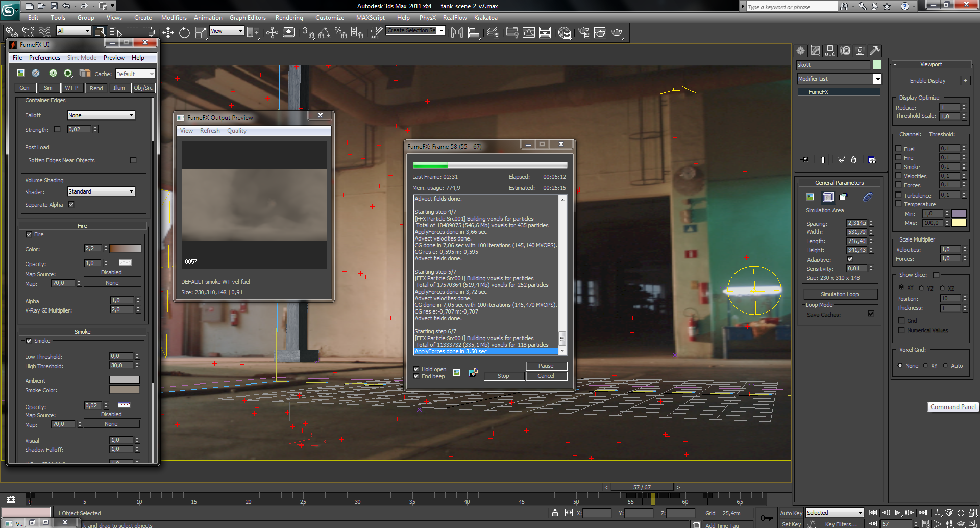The image size is (980, 528).
Task: Click the Simulation Loop button
Action: coord(840,294)
